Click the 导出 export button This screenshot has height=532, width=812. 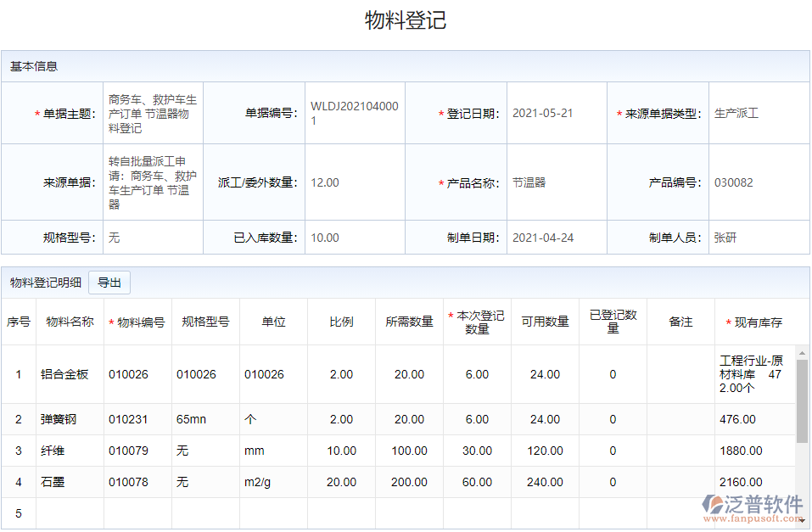[x=109, y=283]
